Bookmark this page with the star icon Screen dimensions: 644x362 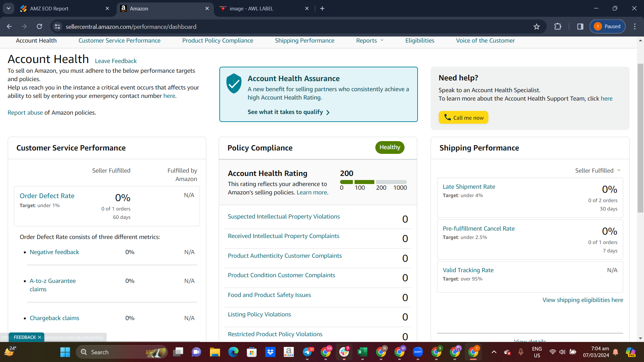537,26
